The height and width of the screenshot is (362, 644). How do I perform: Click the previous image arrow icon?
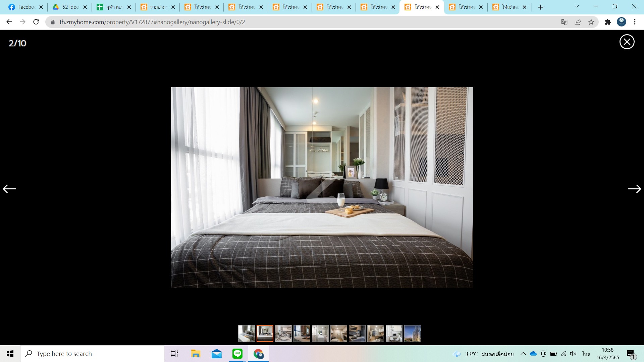9,189
